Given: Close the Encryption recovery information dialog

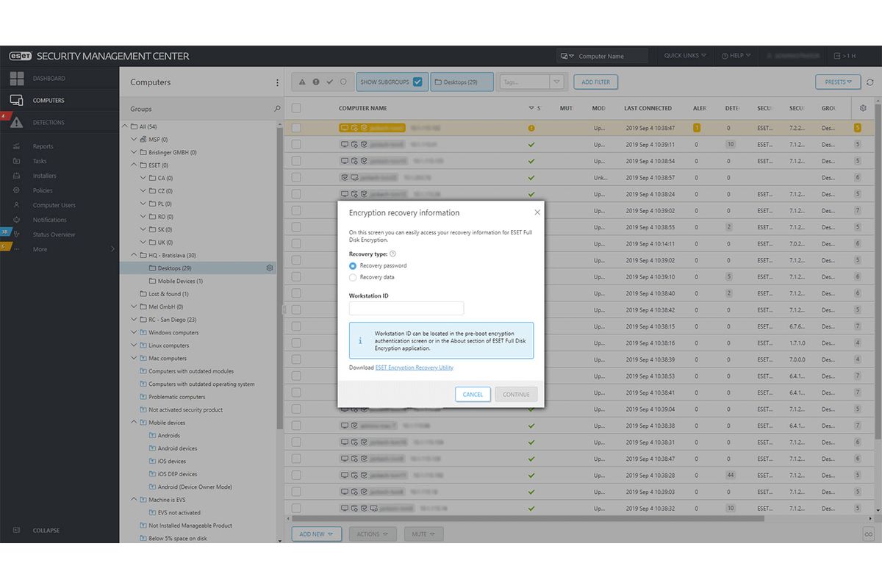Looking at the screenshot, I should (x=537, y=212).
